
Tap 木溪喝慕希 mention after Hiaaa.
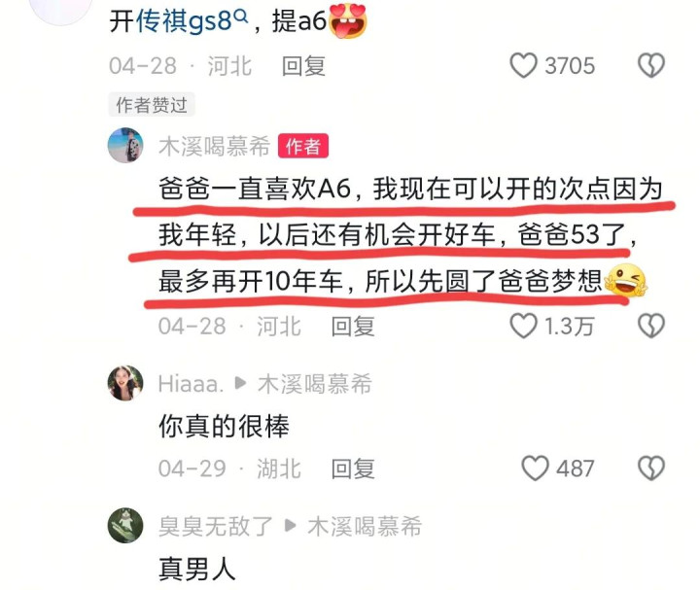(315, 384)
